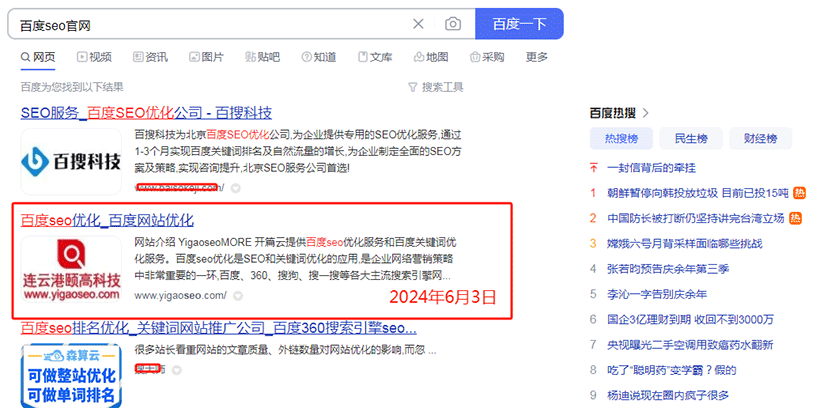Open image search via camera icon
The image size is (820, 408).
tap(453, 24)
